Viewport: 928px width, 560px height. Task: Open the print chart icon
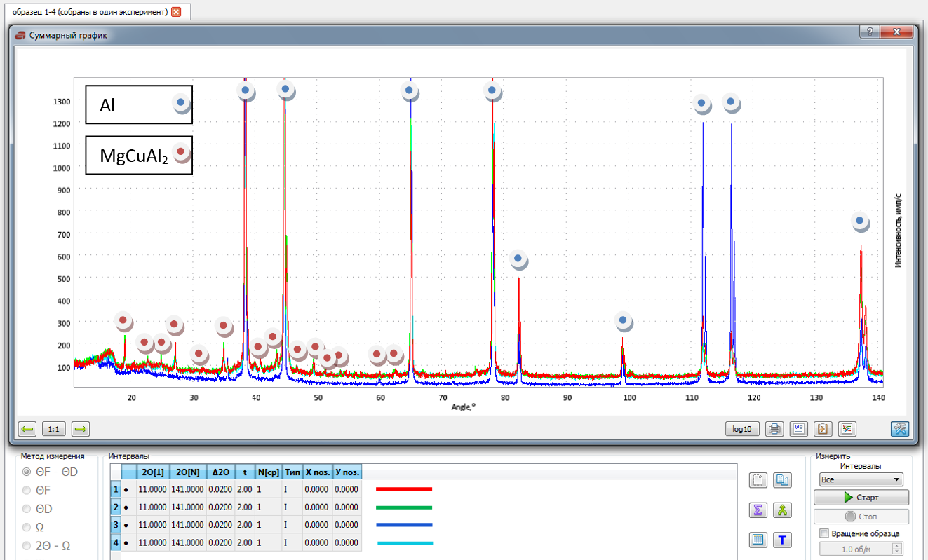point(774,429)
